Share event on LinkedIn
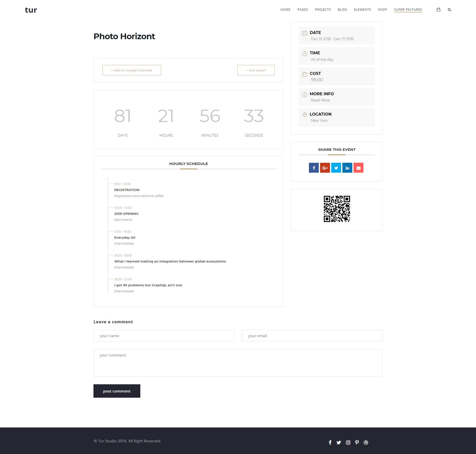The width and height of the screenshot is (476, 454). click(347, 168)
